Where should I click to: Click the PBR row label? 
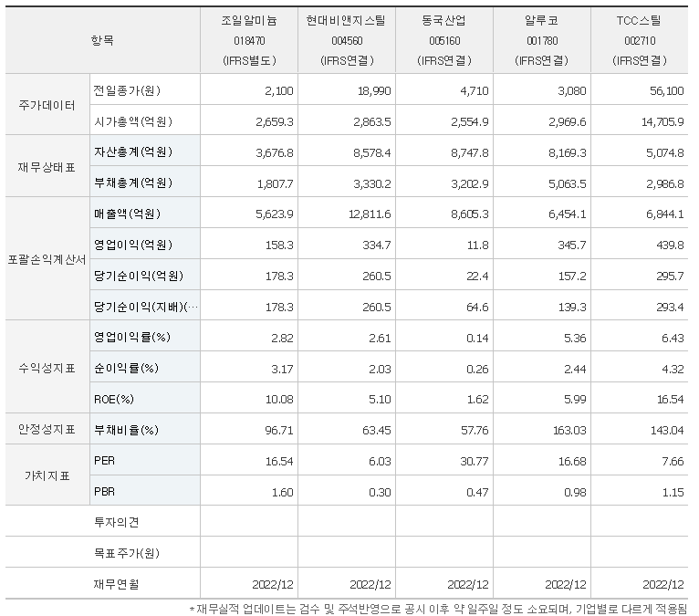[x=104, y=491]
